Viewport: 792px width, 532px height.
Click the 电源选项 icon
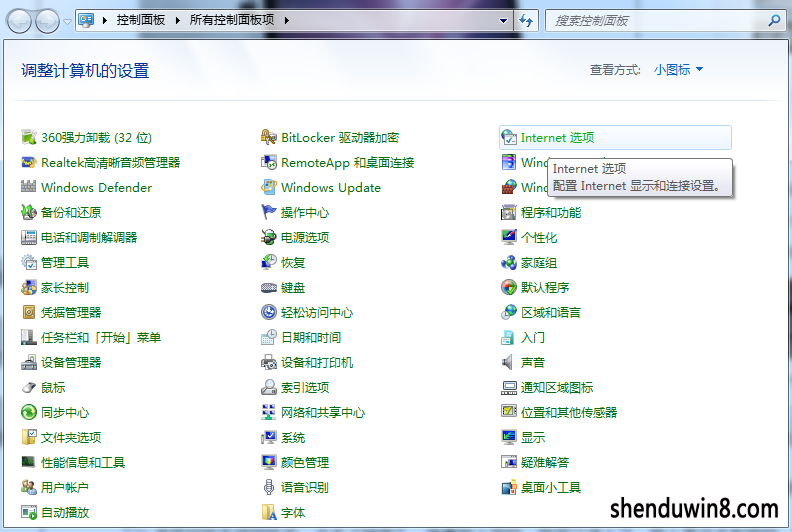tap(269, 237)
